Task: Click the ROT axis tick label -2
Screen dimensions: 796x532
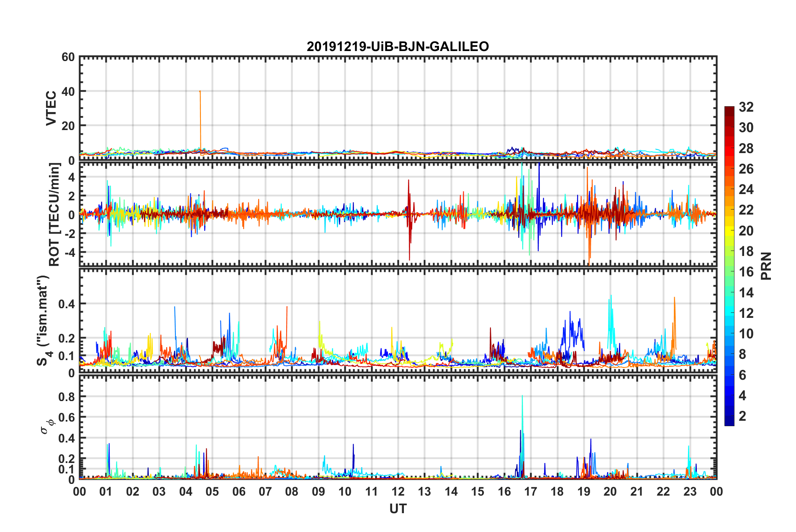Action: [70, 234]
